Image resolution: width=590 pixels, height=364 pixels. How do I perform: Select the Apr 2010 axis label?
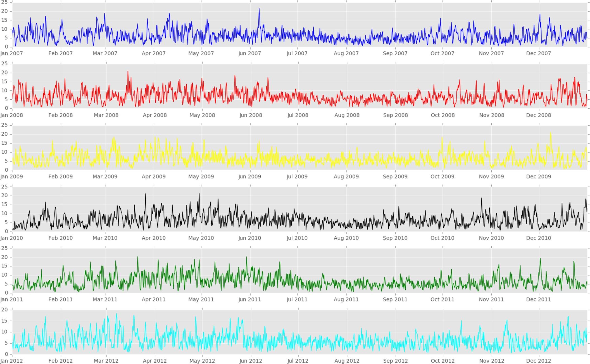click(x=153, y=238)
